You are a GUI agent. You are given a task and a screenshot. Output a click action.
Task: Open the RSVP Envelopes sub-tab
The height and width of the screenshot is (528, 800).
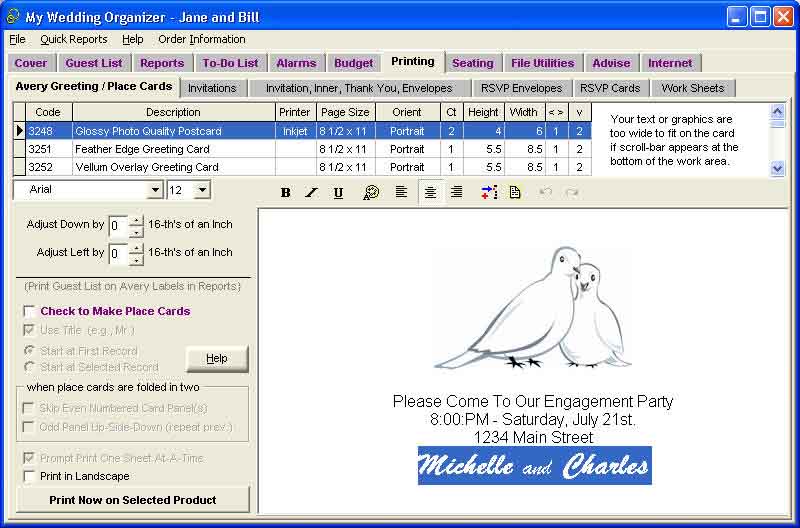(521, 88)
